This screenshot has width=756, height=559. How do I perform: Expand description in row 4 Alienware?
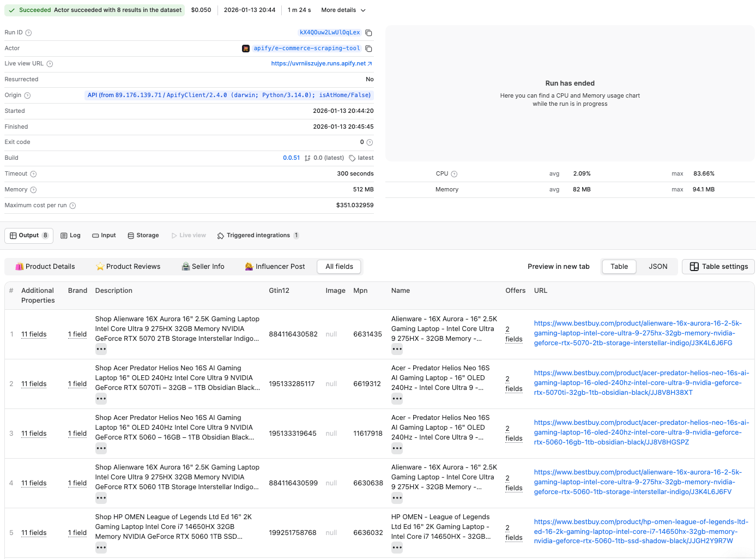101,498
